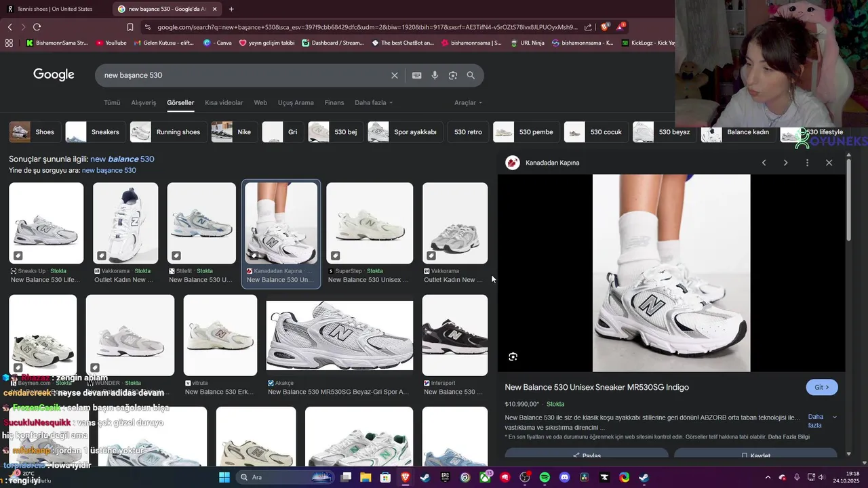Filter images by Balance kadın chip
The image size is (868, 488).
(738, 132)
